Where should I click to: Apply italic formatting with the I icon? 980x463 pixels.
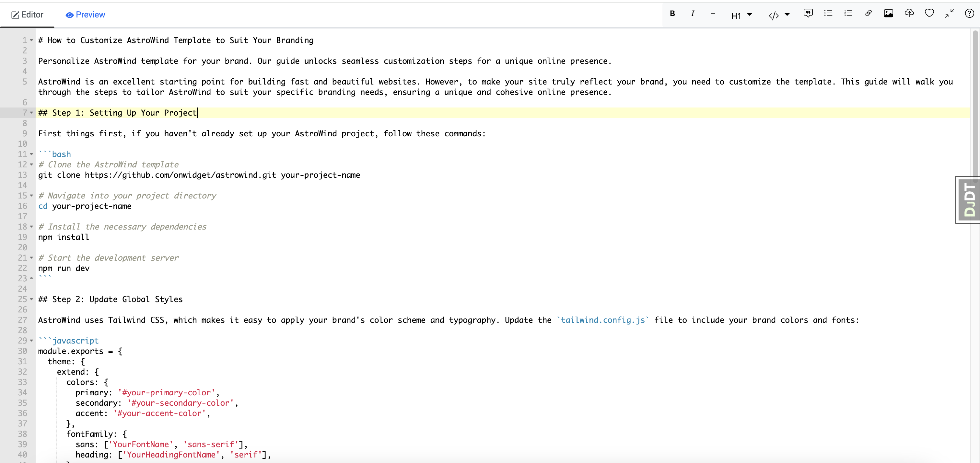693,14
